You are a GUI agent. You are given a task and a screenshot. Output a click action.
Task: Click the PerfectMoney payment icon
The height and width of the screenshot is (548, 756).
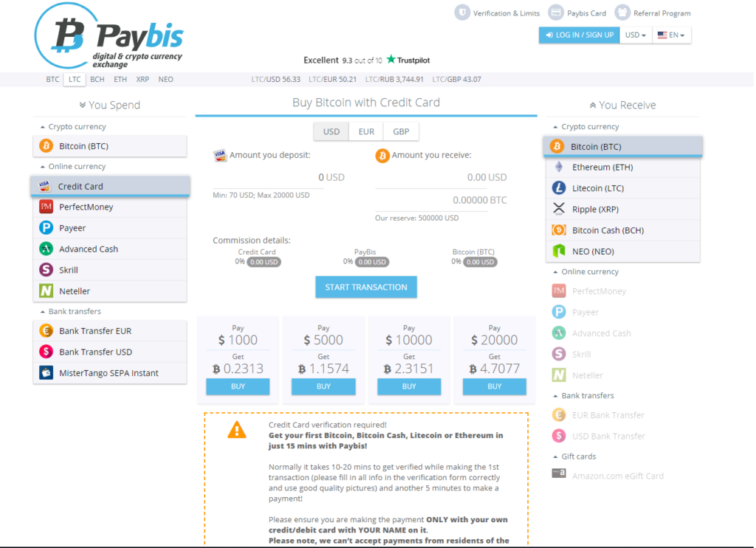click(x=46, y=208)
